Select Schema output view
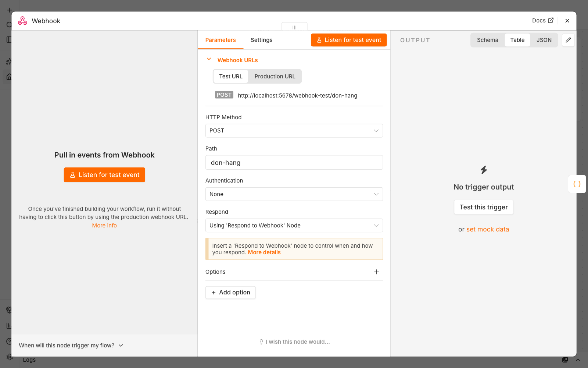Screen dimensions: 588x368 [x=487, y=40]
